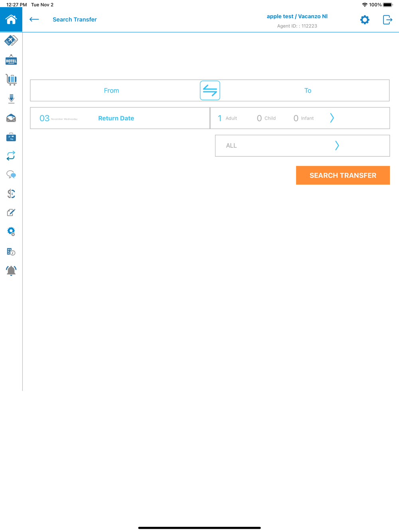Go to the Home screen icon

(x=11, y=19)
